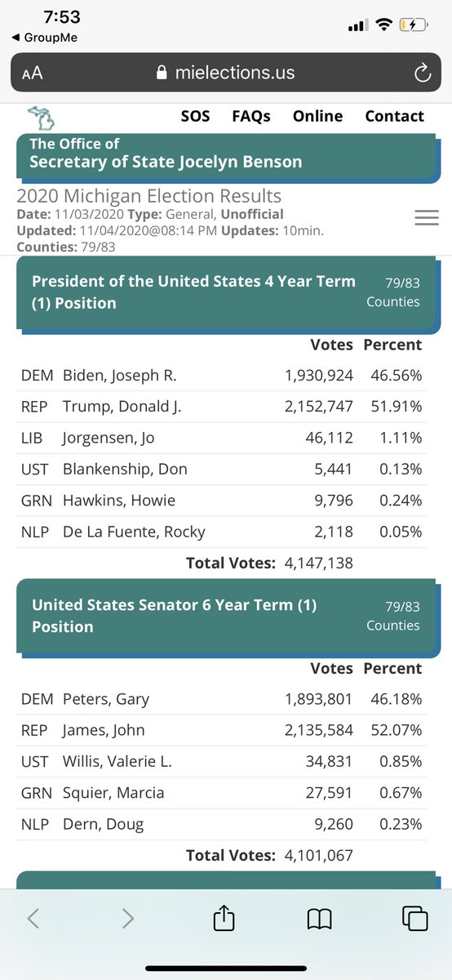
Task: Select the James, John result row
Action: pyautogui.click(x=222, y=730)
